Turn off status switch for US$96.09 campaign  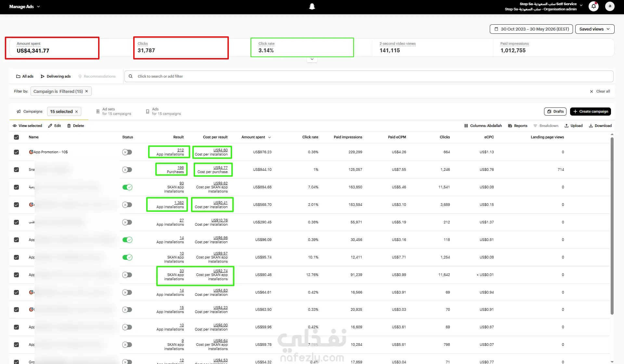tap(127, 240)
